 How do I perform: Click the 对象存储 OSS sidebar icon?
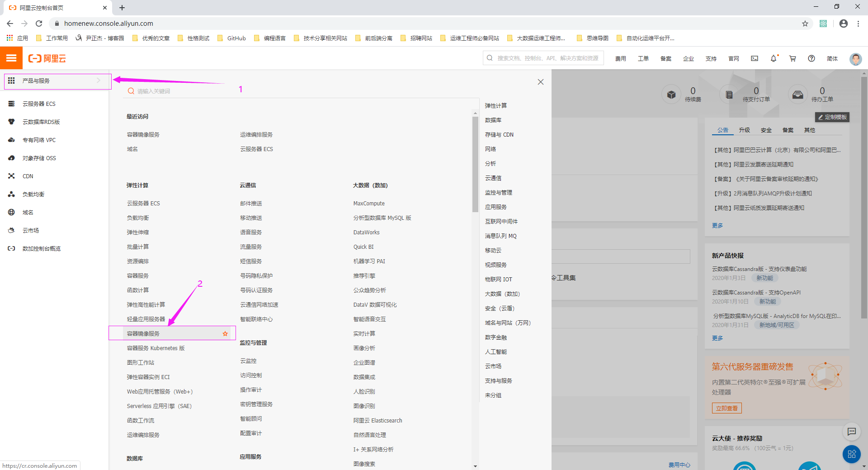click(x=11, y=158)
